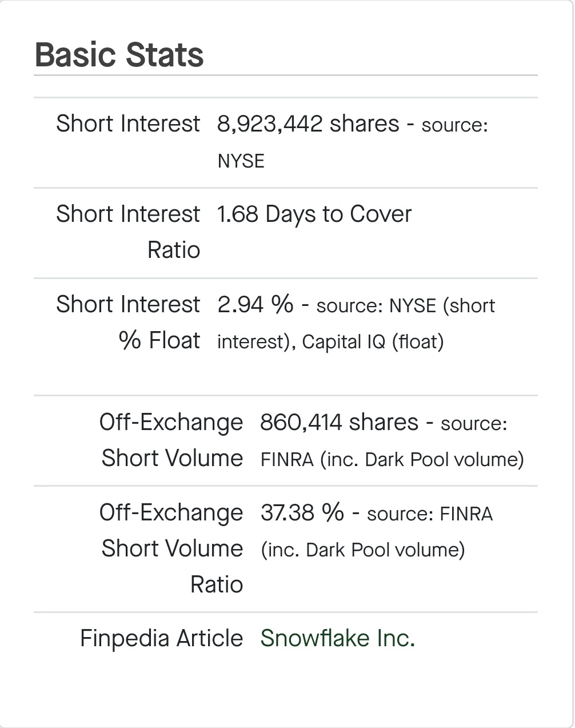Click the word Ratio under Short Interest
Screen dimensions: 575x728
pyautogui.click(x=174, y=250)
